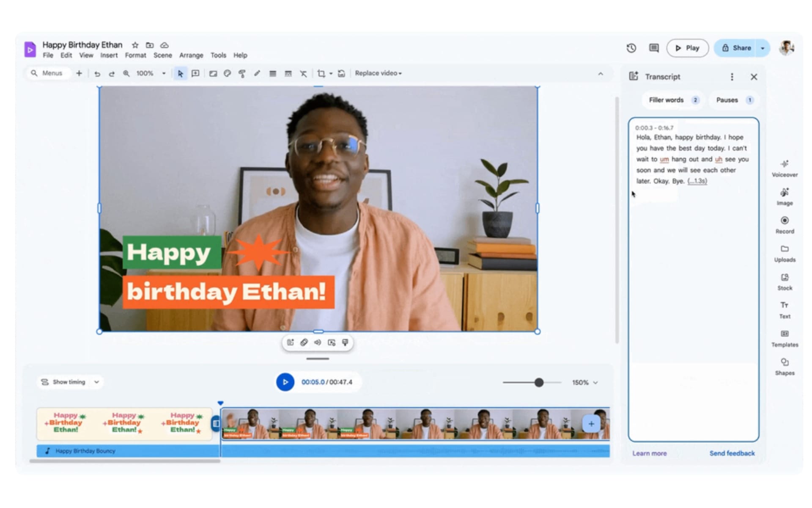Image resolution: width=812 pixels, height=508 pixels.
Task: Click the Pauses chip showing 1
Action: [x=733, y=100]
